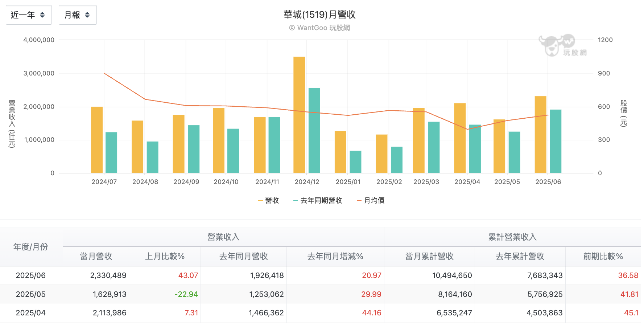Select the 2025/04 table row label
Screen dimensions: 644x323
31,313
